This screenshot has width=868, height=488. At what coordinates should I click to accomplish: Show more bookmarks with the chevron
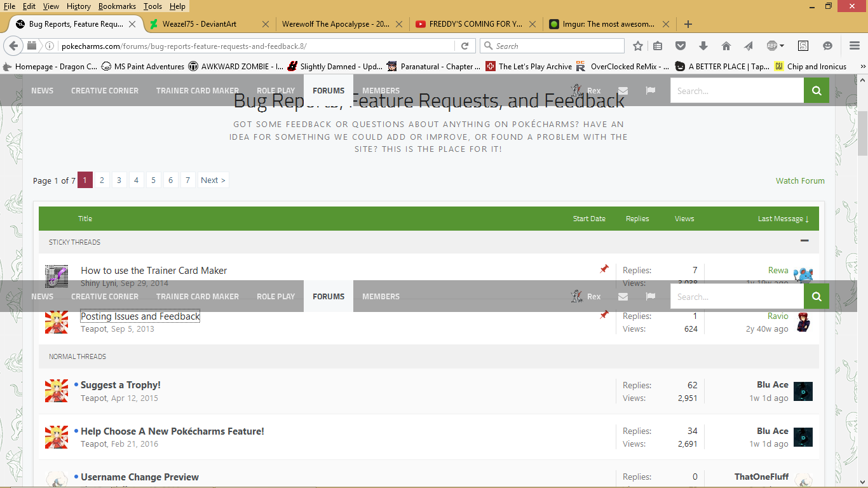tap(862, 66)
